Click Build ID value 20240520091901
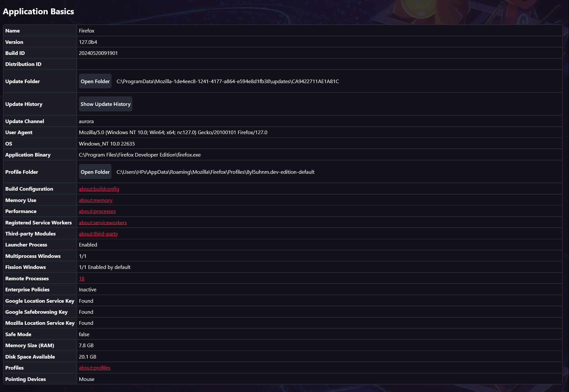 coord(98,53)
